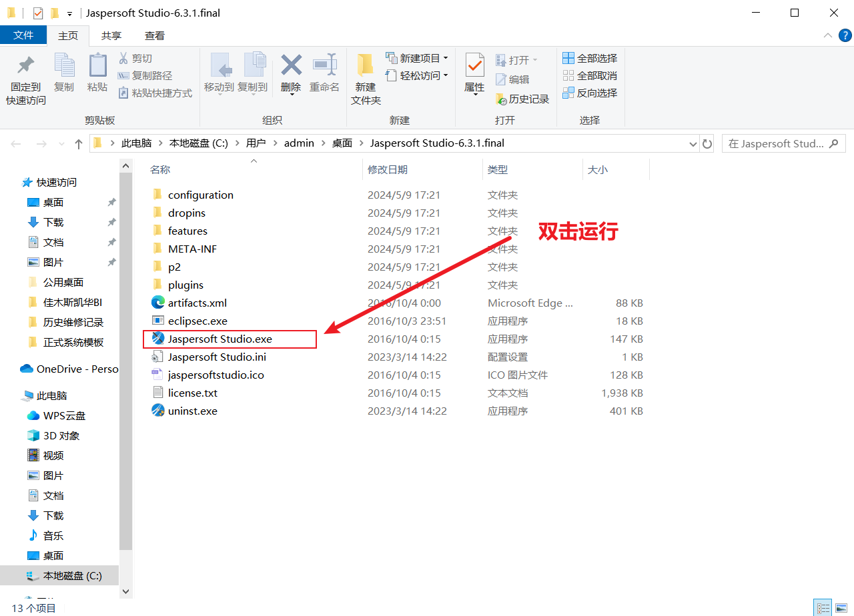Click 本地磁盘 (C:) in the address bar
This screenshot has width=854, height=616.
pos(199,143)
